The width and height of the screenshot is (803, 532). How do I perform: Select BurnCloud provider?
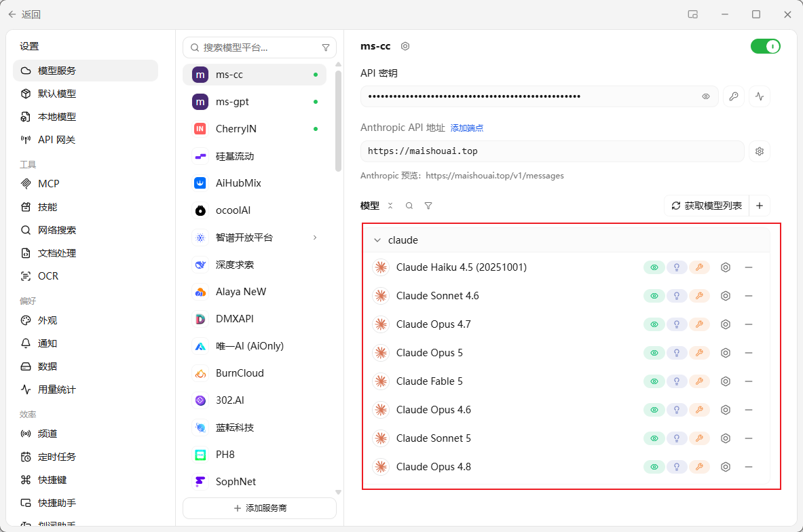point(255,373)
